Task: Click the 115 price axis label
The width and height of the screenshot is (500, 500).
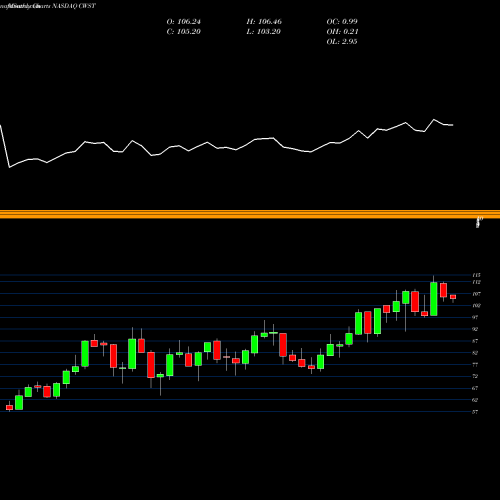Action: [476, 275]
